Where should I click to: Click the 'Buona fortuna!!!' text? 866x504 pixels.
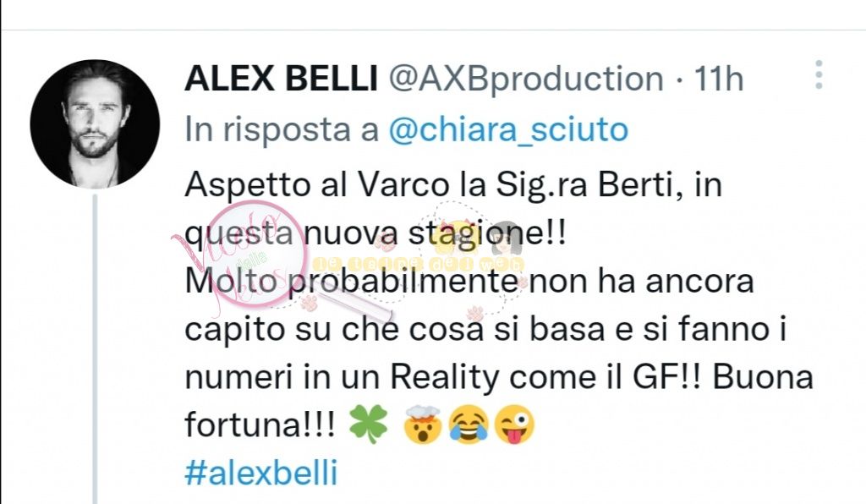pyautogui.click(x=499, y=401)
